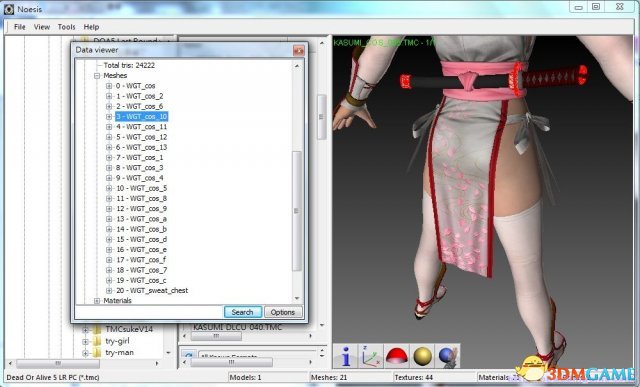Collapse the Meshes tree node

coord(97,76)
